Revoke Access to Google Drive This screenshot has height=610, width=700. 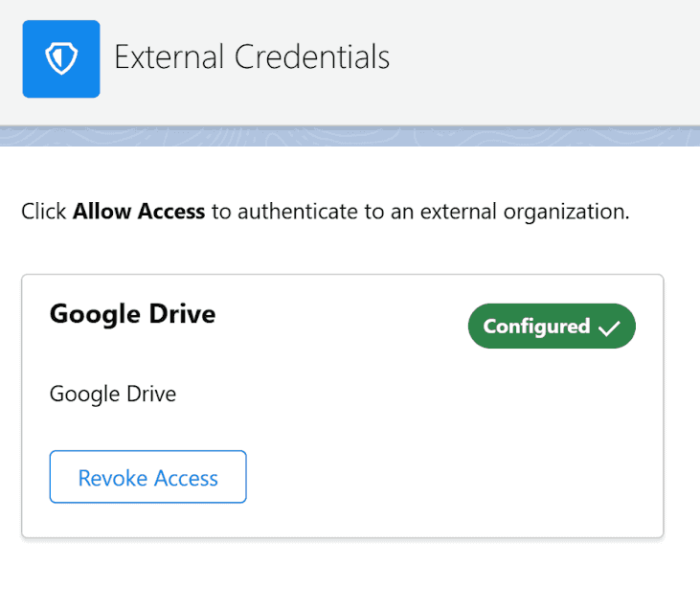[x=147, y=477]
